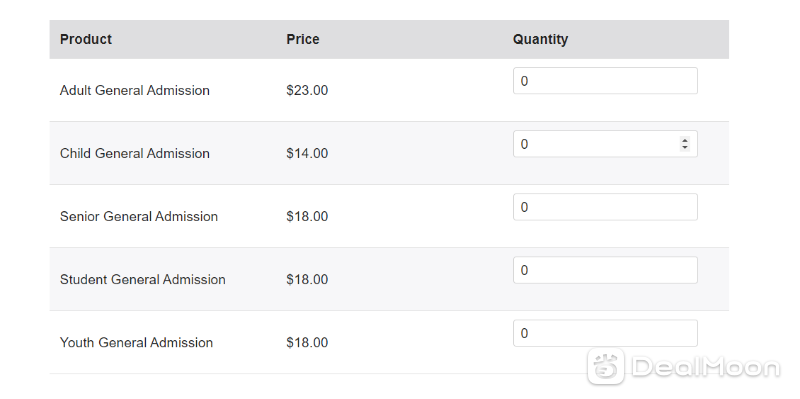Select the Adult General Admission product name

[135, 90]
